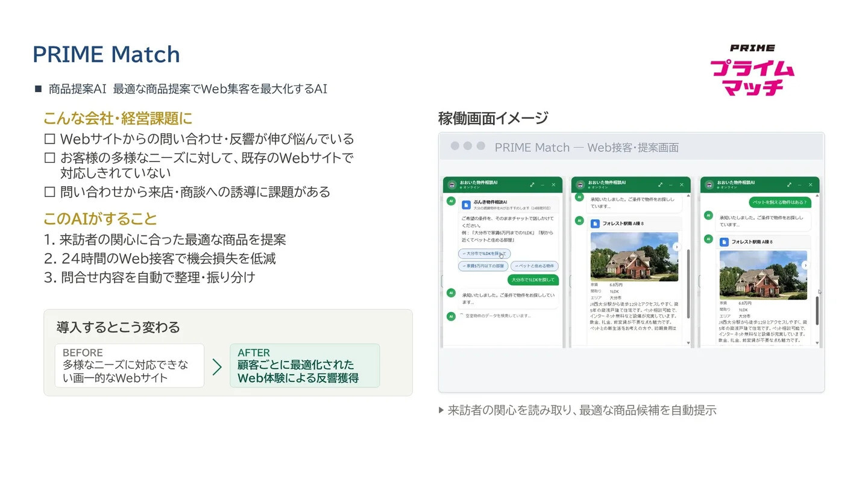Click the 稼働画面イメージ heading
The image size is (868, 488).
pyautogui.click(x=493, y=118)
